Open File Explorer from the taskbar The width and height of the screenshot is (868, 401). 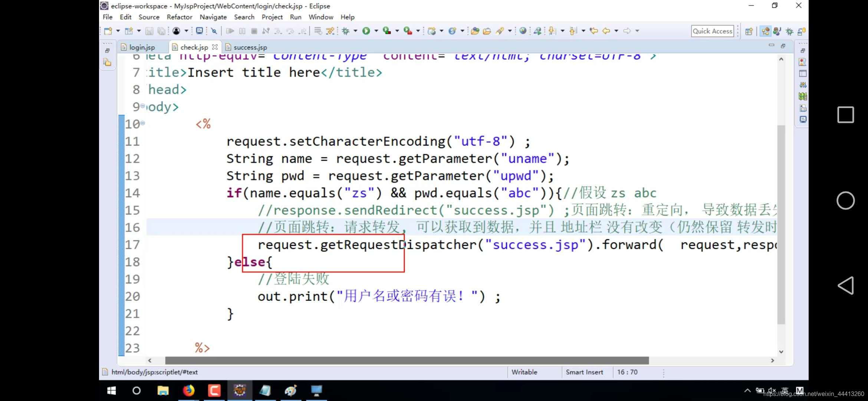coord(163,391)
